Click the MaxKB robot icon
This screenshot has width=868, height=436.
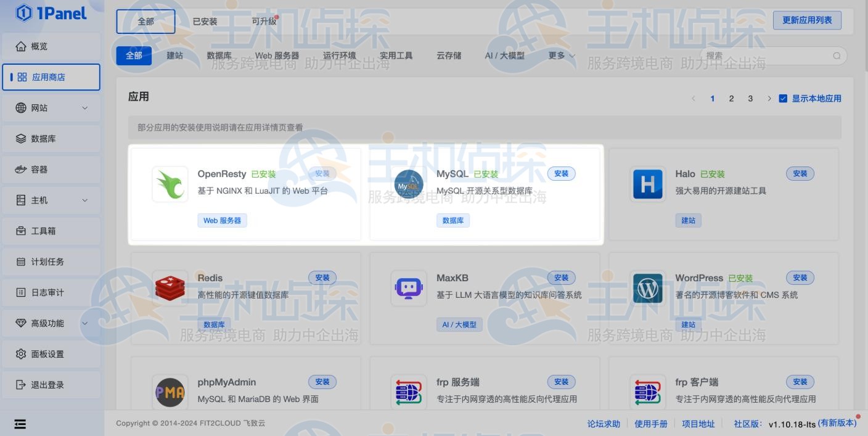click(409, 288)
